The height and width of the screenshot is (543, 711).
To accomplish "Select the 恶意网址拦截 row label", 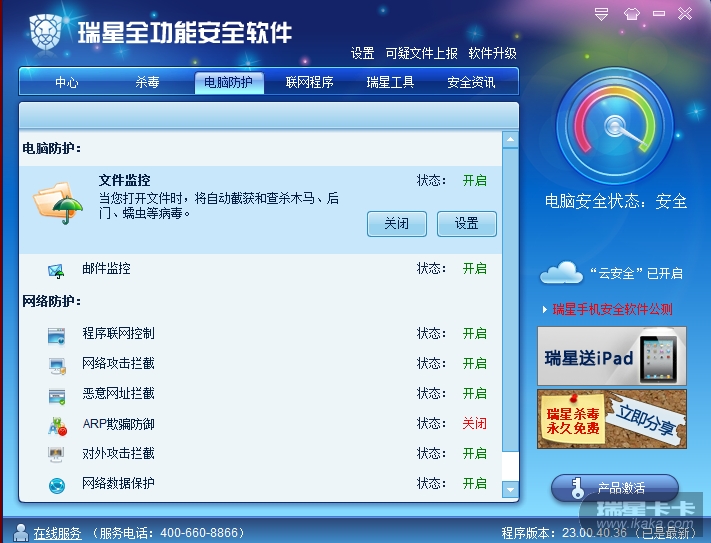I will [118, 393].
